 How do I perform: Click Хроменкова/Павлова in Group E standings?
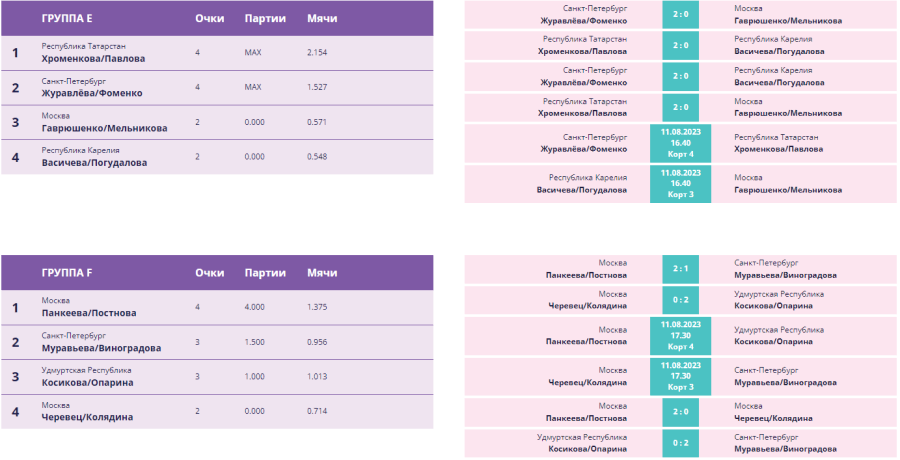coord(93,59)
